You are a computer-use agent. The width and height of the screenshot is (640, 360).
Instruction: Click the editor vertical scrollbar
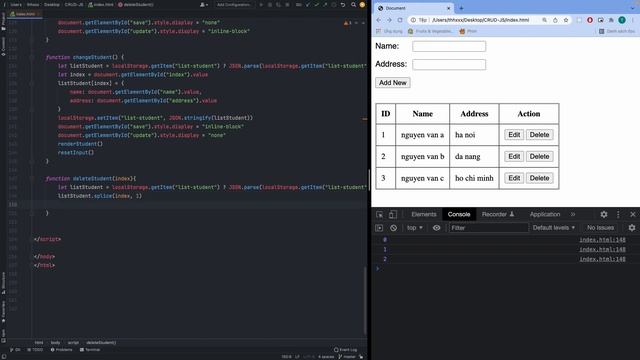365,300
